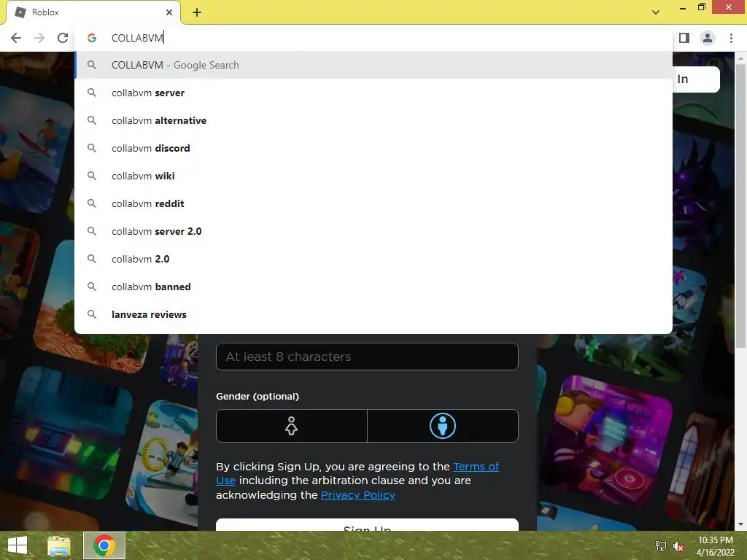Select suggestion collabvm wiki
The image size is (747, 560).
coord(373,176)
